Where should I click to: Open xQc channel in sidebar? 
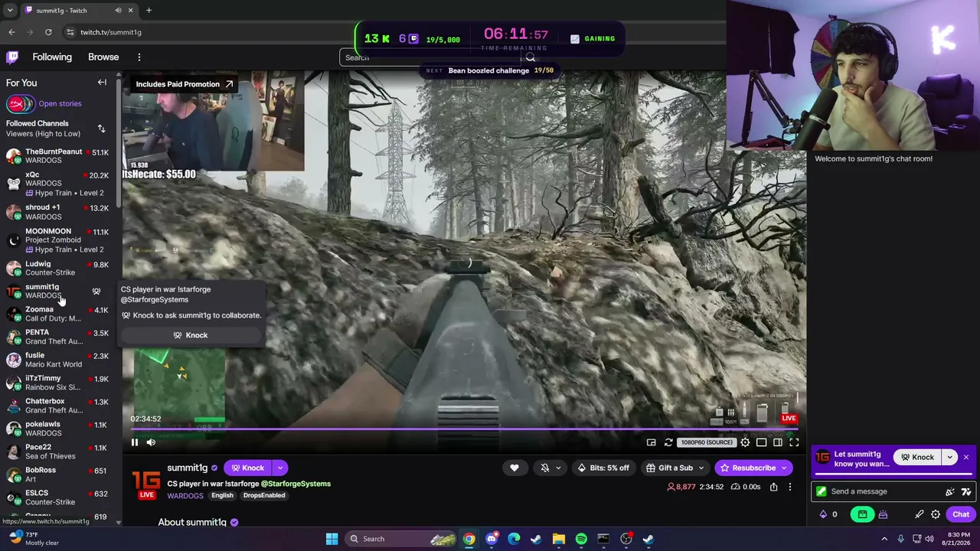58,184
